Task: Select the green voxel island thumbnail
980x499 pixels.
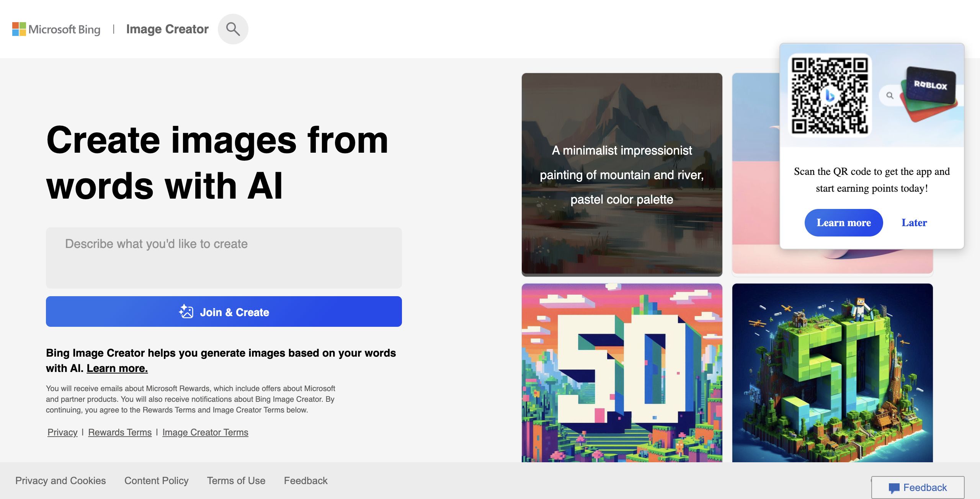Action: [x=832, y=373]
